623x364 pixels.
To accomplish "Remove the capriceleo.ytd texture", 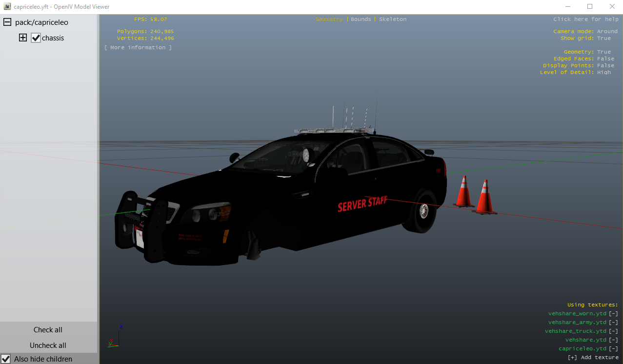I will [613, 348].
